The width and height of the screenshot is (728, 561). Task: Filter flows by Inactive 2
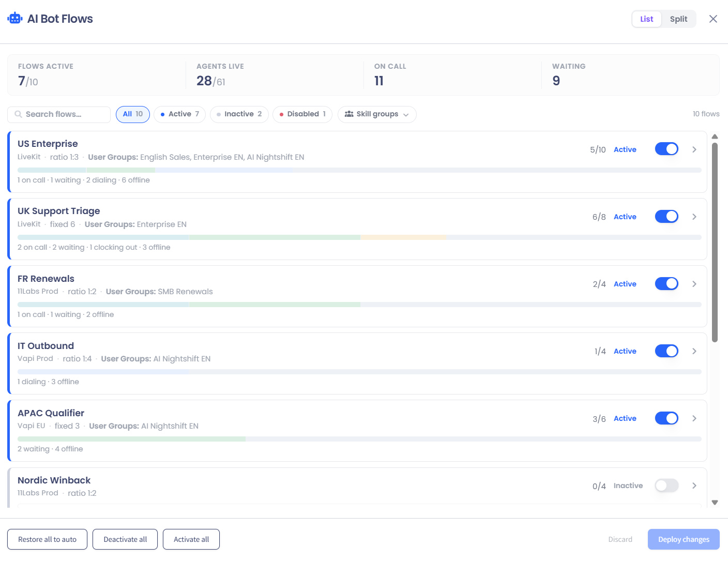pyautogui.click(x=239, y=114)
